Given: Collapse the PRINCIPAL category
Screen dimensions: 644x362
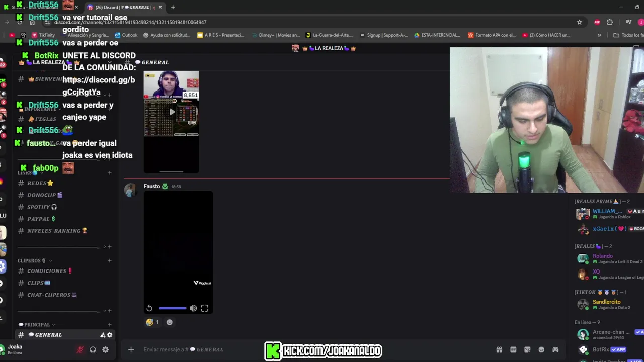Looking at the screenshot, I should point(36,324).
